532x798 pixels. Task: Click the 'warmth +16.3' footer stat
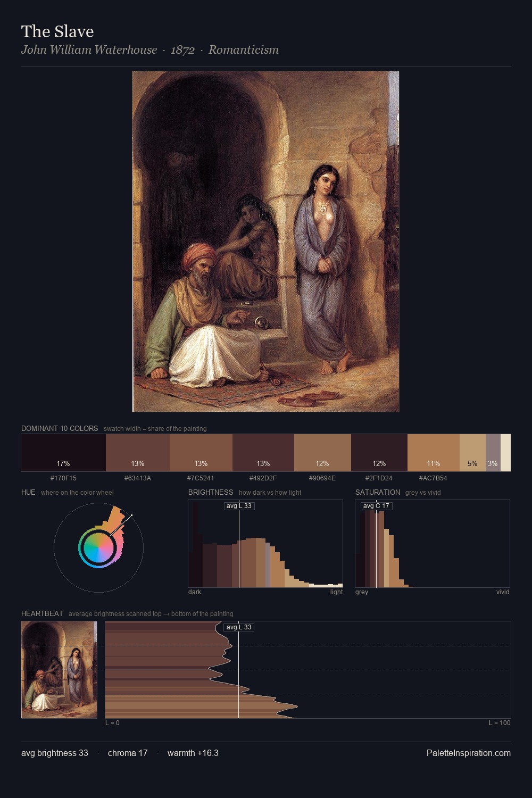193,753
